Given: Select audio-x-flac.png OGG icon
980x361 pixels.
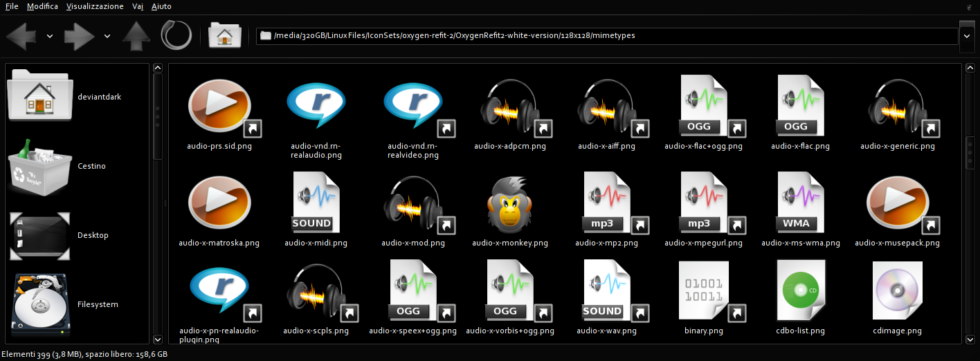Looking at the screenshot, I should pyautogui.click(x=801, y=105).
